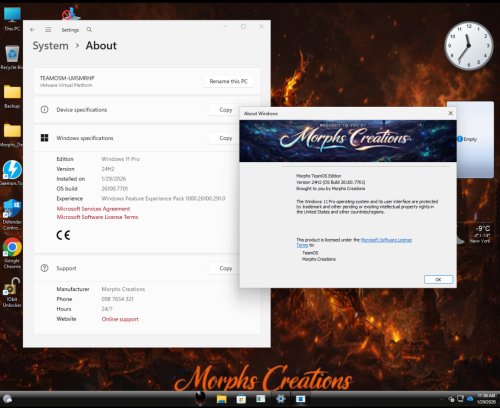Click the Support question mark icon
500x408 pixels.
click(x=44, y=268)
